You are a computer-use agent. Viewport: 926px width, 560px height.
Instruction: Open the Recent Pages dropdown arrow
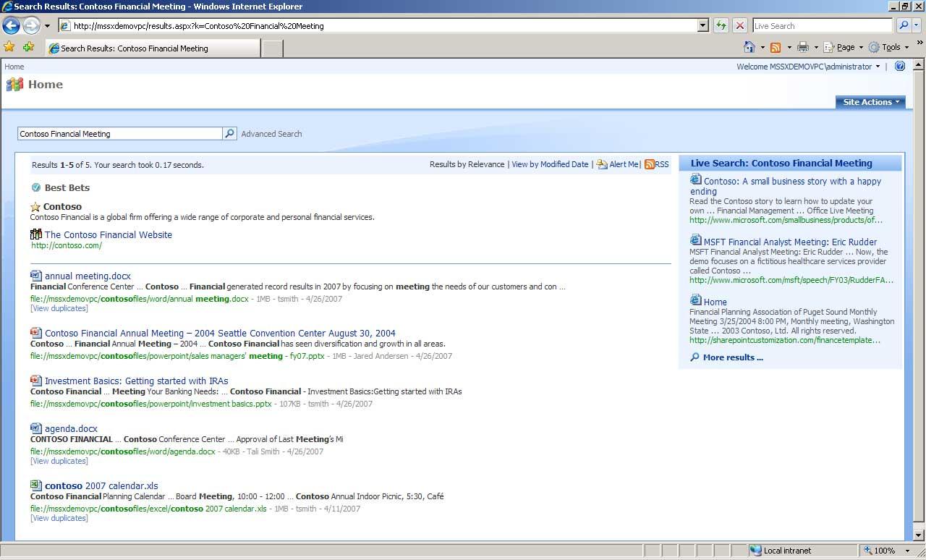tap(48, 26)
